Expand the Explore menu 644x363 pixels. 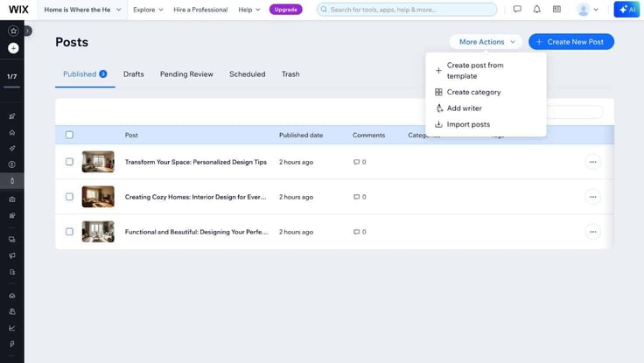pos(148,10)
